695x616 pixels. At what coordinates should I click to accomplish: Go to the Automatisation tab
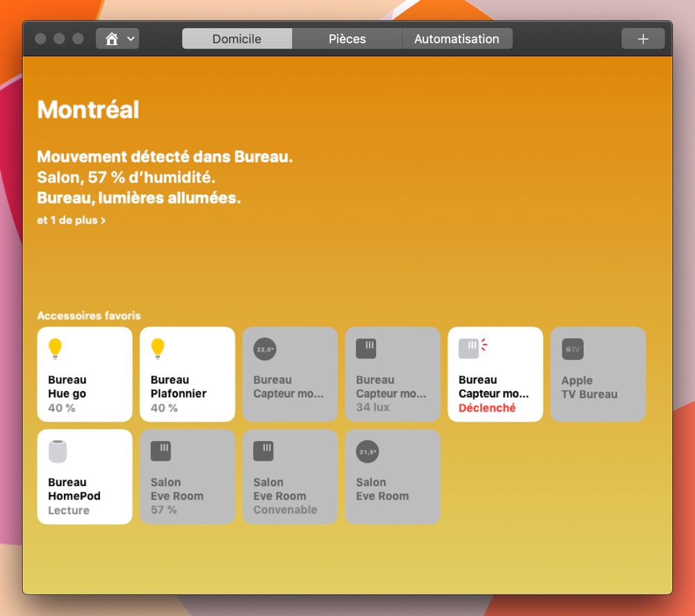457,39
